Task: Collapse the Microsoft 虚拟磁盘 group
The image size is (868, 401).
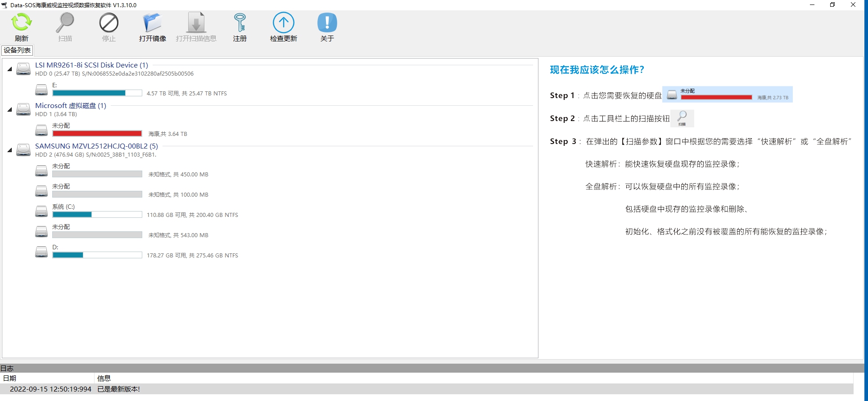Action: [x=9, y=109]
